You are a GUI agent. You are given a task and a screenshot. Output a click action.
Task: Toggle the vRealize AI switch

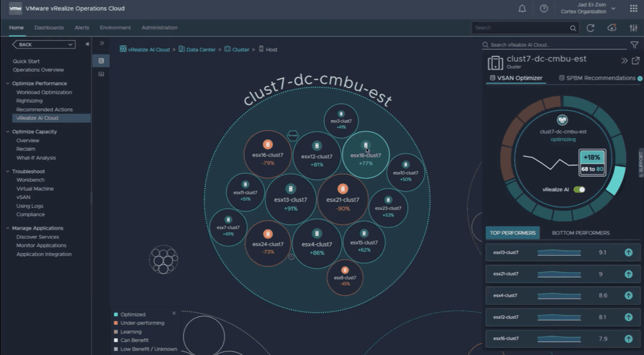[579, 190]
